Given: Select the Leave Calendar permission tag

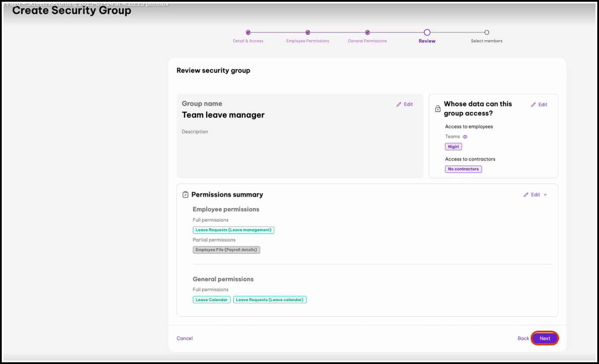Looking at the screenshot, I should click(x=211, y=300).
